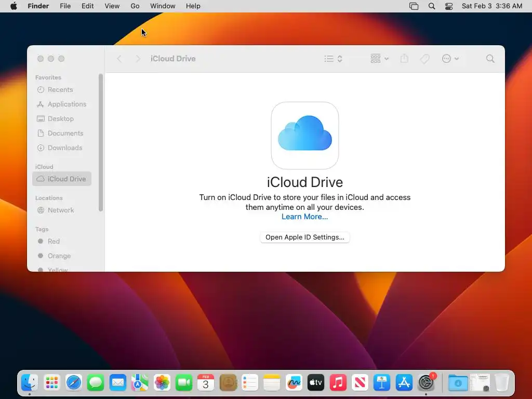Open Downloads stack in the Dock
This screenshot has width=532, height=399.
[458, 383]
